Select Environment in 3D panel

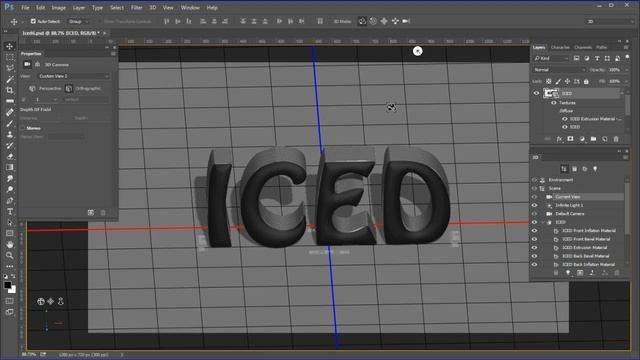(561, 180)
